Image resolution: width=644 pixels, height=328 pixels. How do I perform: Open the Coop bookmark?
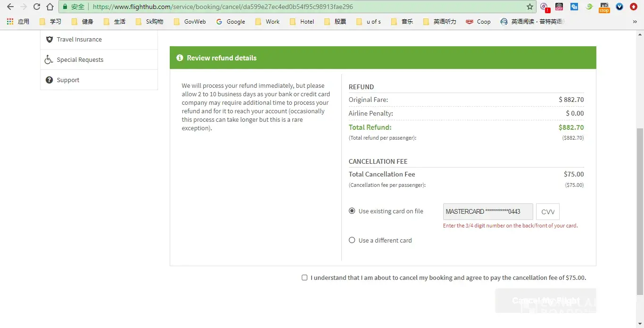pyautogui.click(x=478, y=21)
